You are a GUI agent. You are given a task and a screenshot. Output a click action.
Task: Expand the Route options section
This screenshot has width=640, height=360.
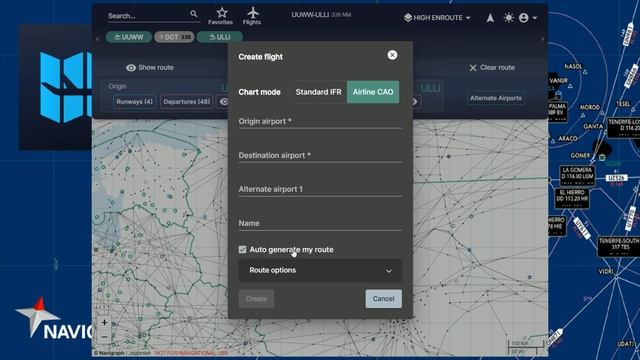[x=320, y=270]
